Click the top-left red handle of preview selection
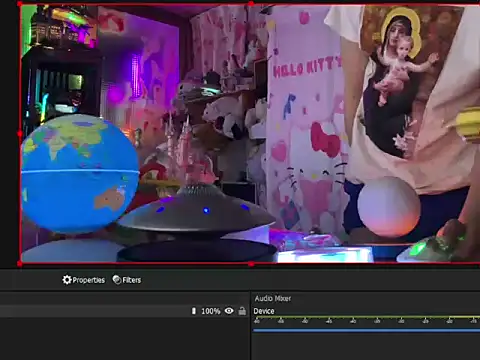This screenshot has height=360, width=480. pos(20,4)
